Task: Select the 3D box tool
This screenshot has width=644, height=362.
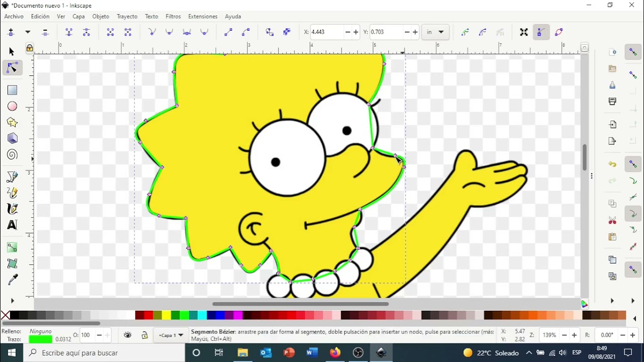Action: coord(12,138)
